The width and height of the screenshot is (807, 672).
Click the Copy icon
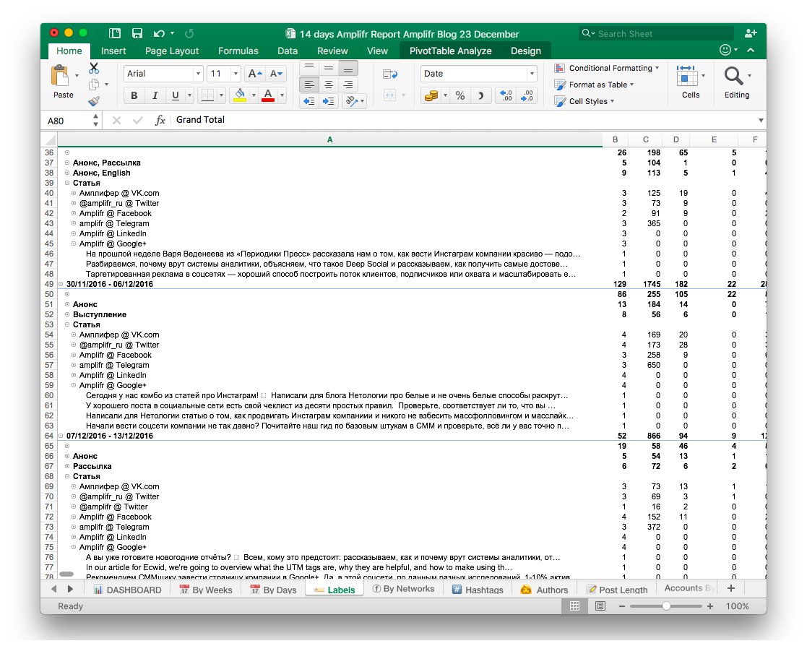point(94,85)
